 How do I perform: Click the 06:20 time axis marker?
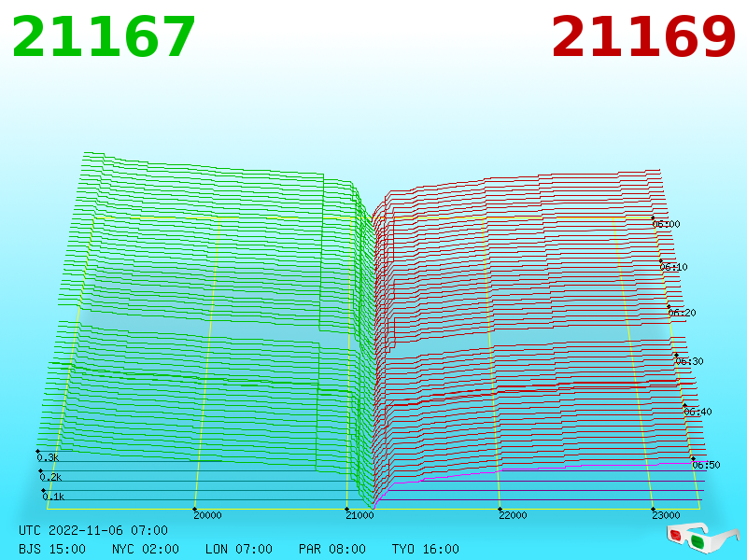[683, 313]
